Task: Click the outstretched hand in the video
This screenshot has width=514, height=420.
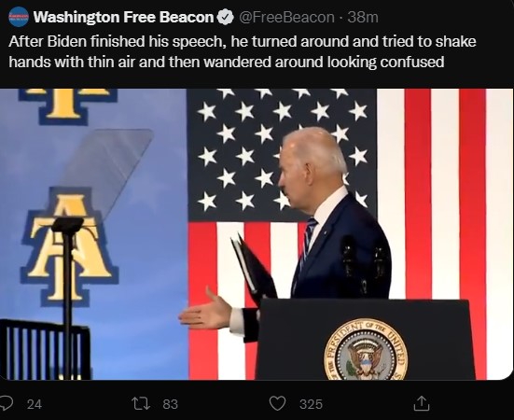Action: tap(205, 310)
